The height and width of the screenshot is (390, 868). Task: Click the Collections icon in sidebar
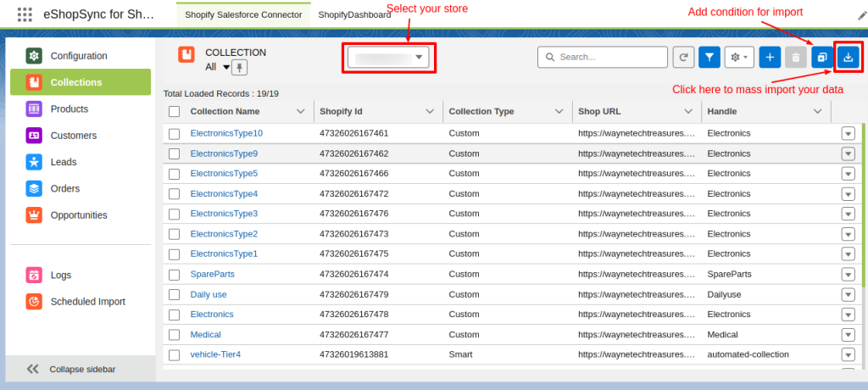(x=34, y=82)
